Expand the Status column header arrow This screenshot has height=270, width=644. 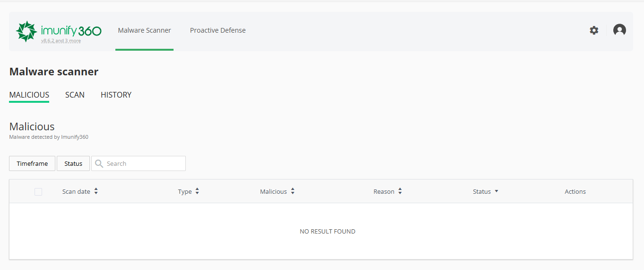click(496, 191)
